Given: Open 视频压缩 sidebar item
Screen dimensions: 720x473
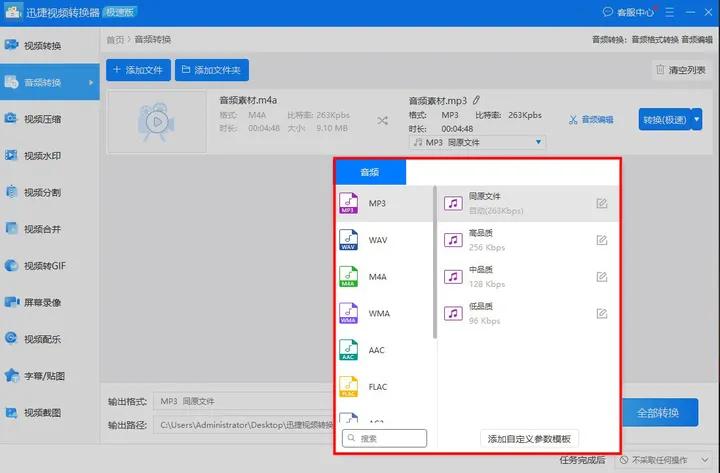Looking at the screenshot, I should point(50,119).
